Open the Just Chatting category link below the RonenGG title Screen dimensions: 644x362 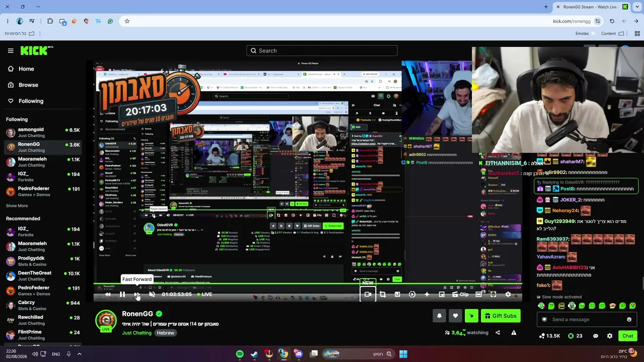point(136,333)
